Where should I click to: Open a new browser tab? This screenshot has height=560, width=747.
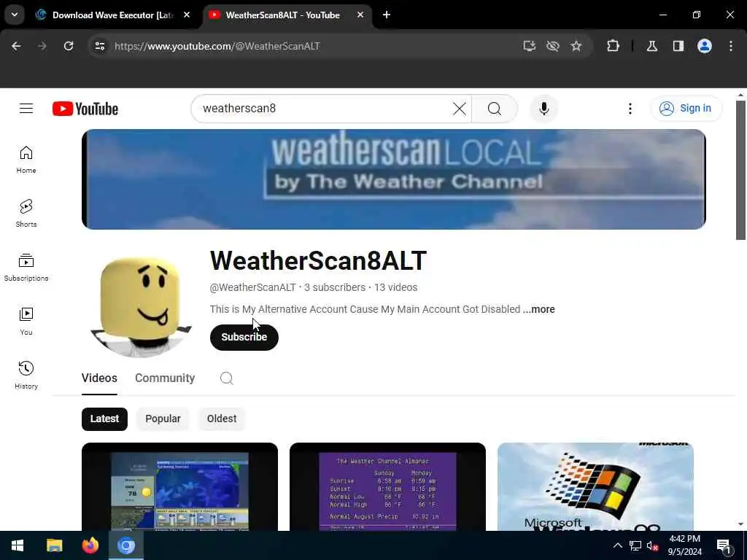coord(387,15)
